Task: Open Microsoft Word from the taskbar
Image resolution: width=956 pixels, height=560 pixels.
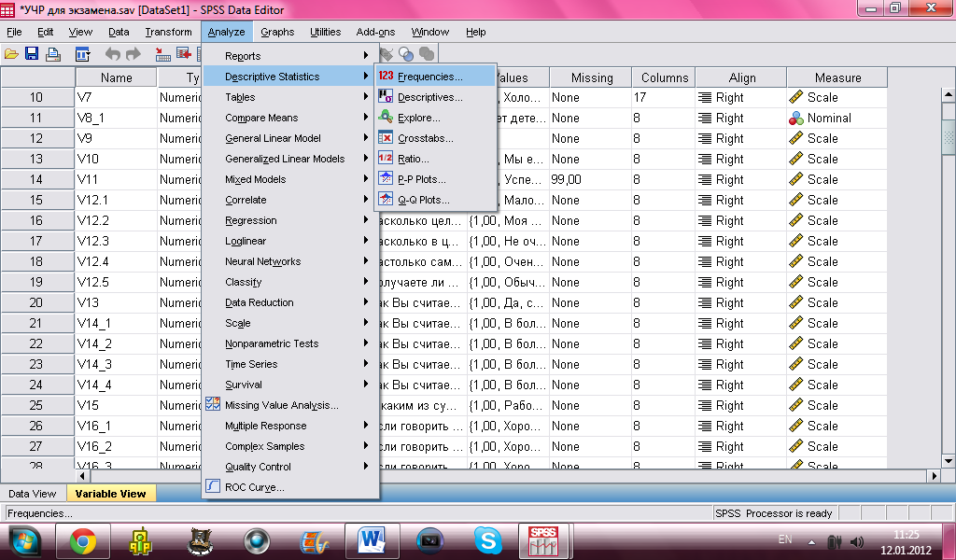Action: pyautogui.click(x=373, y=541)
